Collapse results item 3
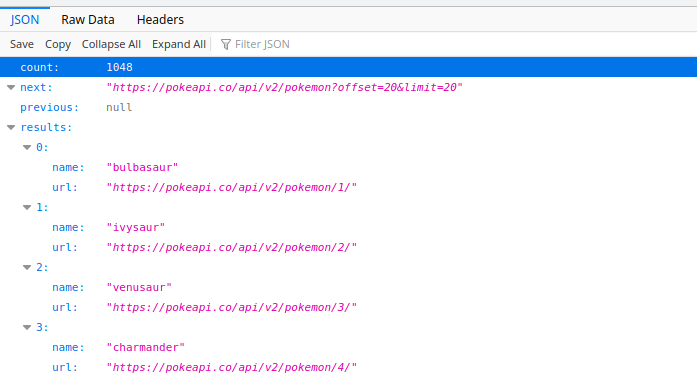 [x=27, y=328]
